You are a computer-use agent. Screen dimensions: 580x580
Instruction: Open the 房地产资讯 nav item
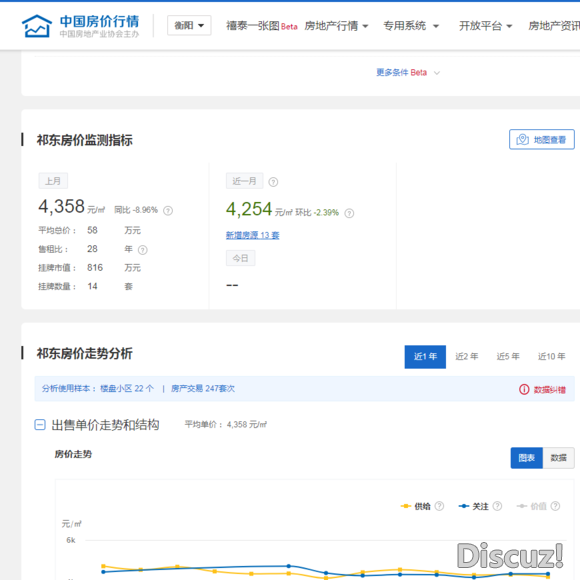(554, 26)
